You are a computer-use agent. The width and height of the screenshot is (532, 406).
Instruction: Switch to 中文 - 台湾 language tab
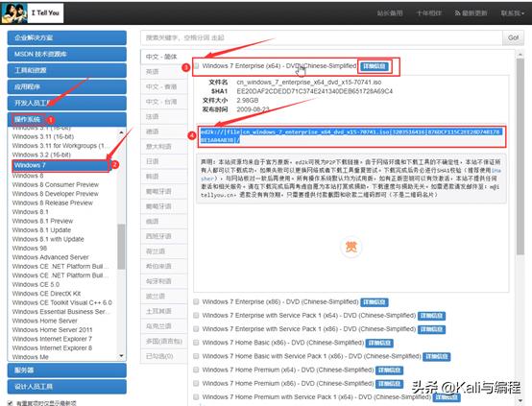point(164,102)
